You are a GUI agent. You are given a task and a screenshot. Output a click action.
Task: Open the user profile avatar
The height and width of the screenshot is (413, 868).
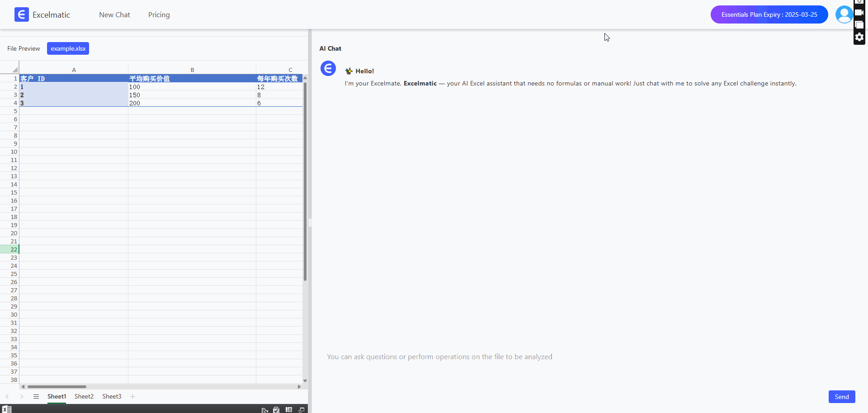pos(844,14)
